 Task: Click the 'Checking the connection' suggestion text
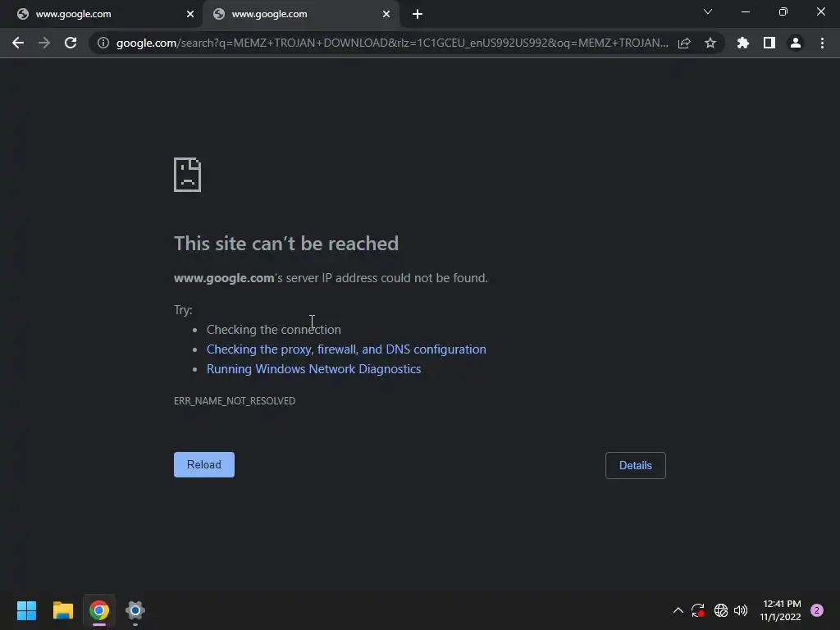click(274, 330)
